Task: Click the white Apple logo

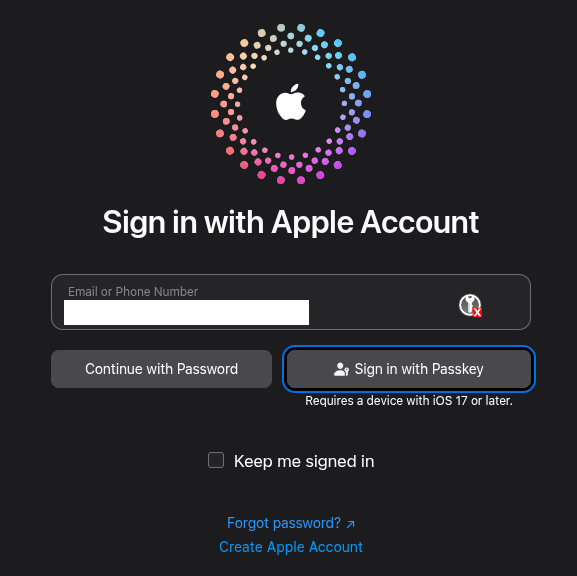Action: tap(291, 102)
